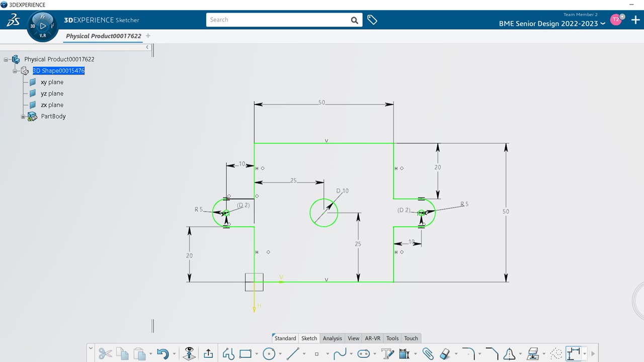Image resolution: width=644 pixels, height=362 pixels.
Task: Switch to the Analysis tab
Action: [332, 338]
